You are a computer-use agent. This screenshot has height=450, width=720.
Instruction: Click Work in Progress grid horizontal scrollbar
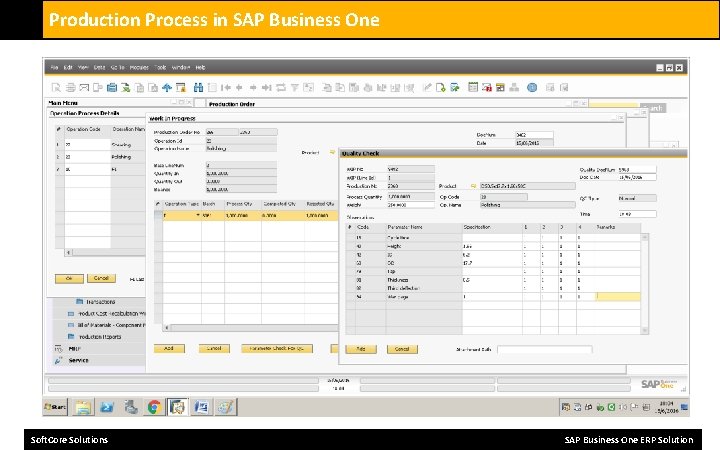pos(252,328)
